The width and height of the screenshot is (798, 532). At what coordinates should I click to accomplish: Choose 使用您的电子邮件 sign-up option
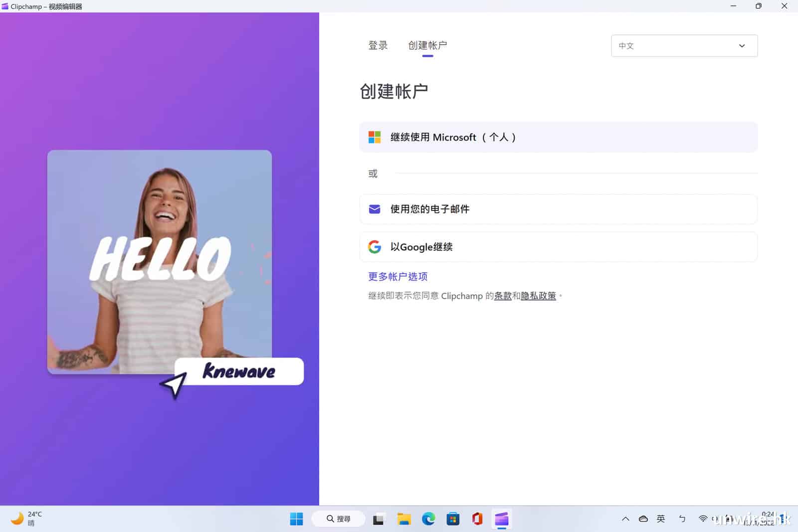(558, 209)
